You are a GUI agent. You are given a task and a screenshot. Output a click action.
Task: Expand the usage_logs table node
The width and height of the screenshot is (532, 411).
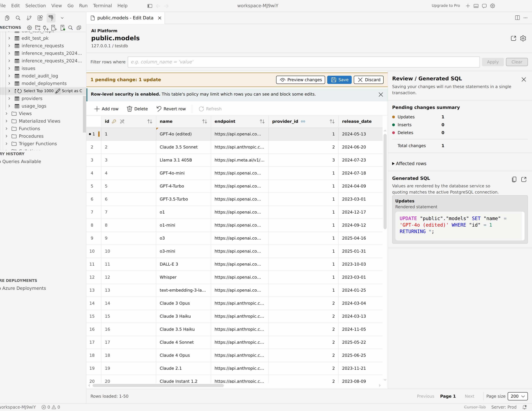click(9, 106)
